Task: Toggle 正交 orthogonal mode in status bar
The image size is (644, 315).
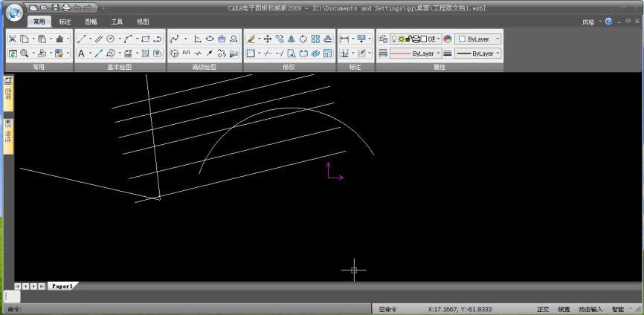Action: tap(543, 309)
